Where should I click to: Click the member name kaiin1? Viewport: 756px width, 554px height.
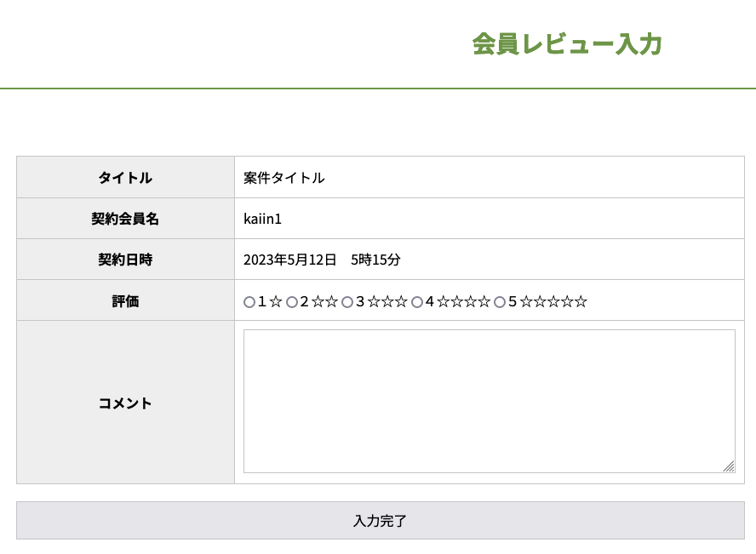[262, 219]
